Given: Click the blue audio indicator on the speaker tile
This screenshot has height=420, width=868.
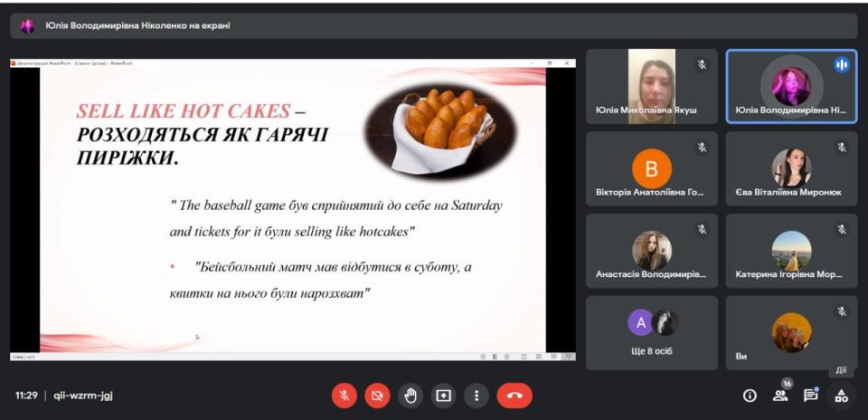Looking at the screenshot, I should click(x=842, y=65).
